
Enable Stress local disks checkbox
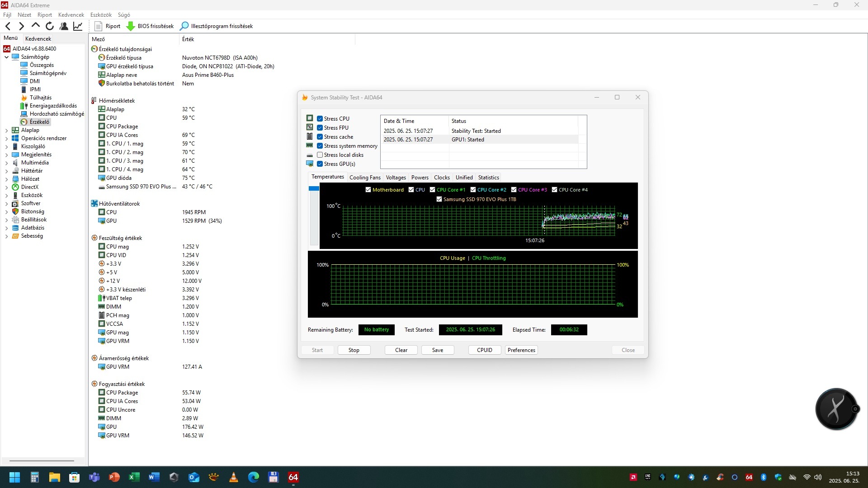pos(320,155)
